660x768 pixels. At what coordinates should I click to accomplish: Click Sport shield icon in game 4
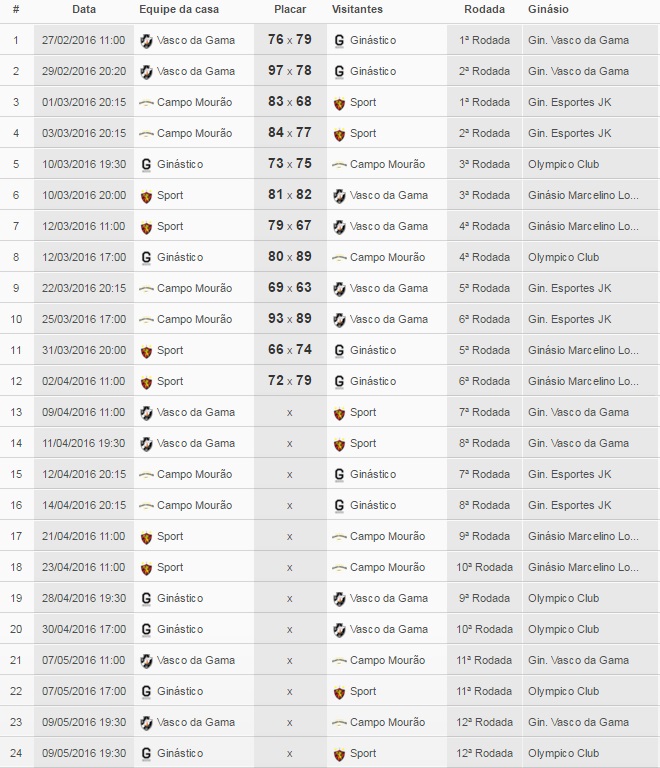tap(340, 134)
